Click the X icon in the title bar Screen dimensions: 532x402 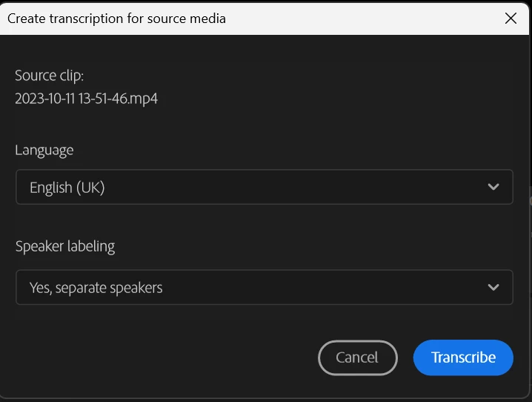[511, 19]
